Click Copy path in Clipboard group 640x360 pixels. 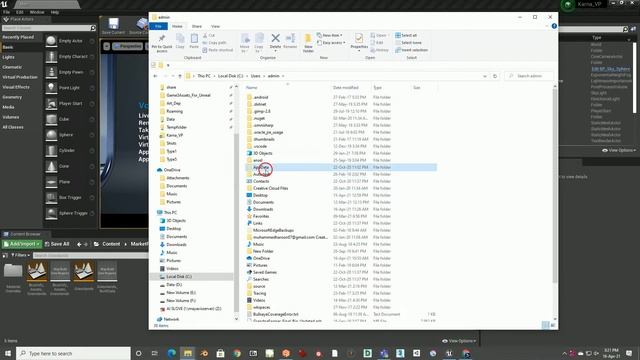pyautogui.click(x=214, y=43)
